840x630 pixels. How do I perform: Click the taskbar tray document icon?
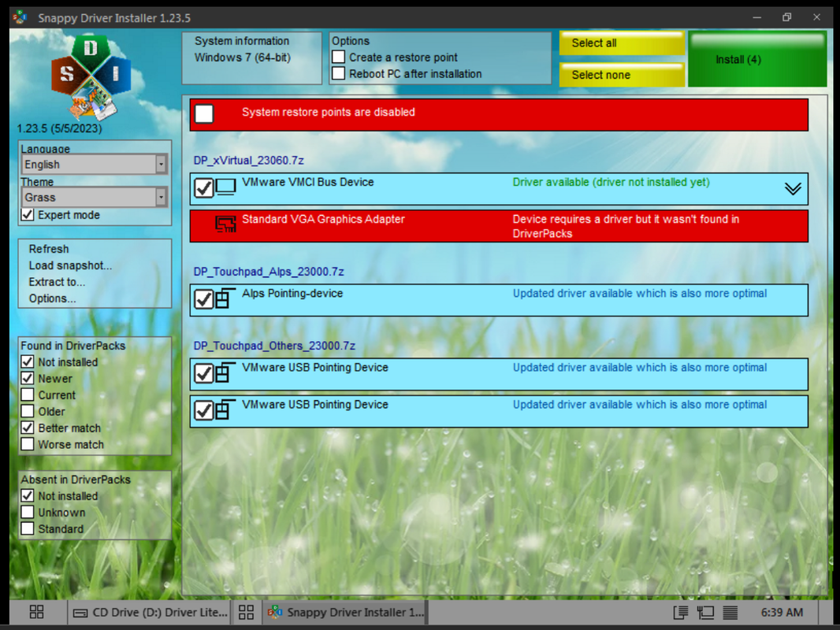point(680,613)
